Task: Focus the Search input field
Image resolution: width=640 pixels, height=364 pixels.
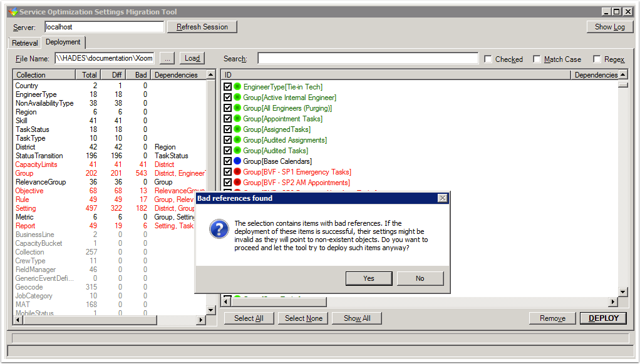Action: tap(368, 59)
